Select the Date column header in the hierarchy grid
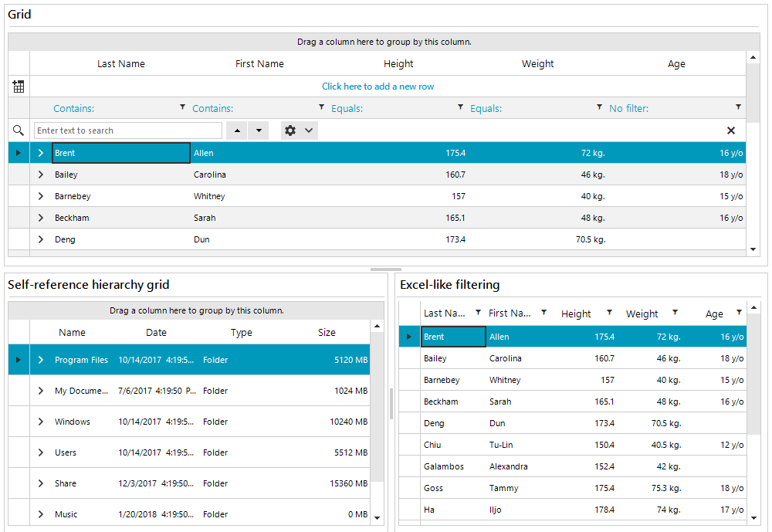This screenshot has height=532, width=772. tap(156, 332)
